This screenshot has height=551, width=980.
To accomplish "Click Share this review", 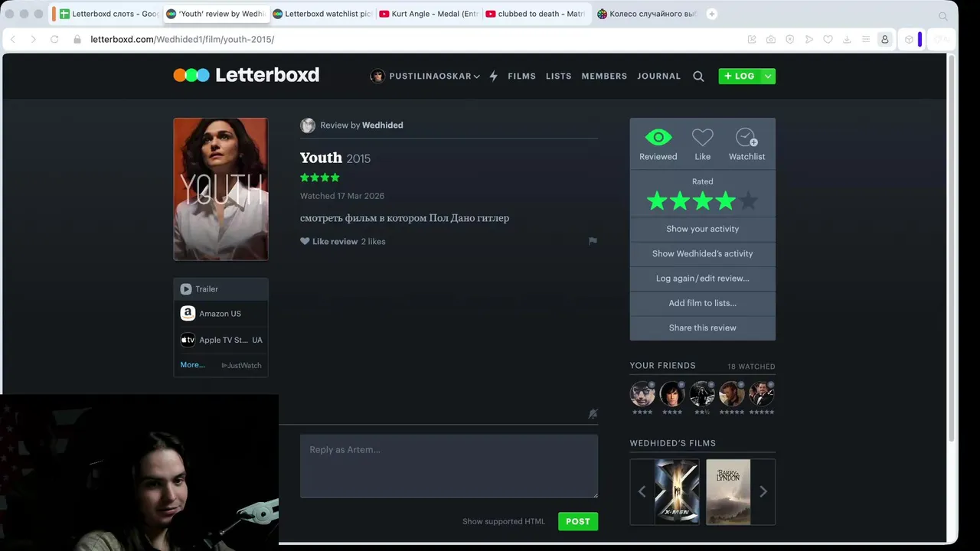I will tap(702, 328).
